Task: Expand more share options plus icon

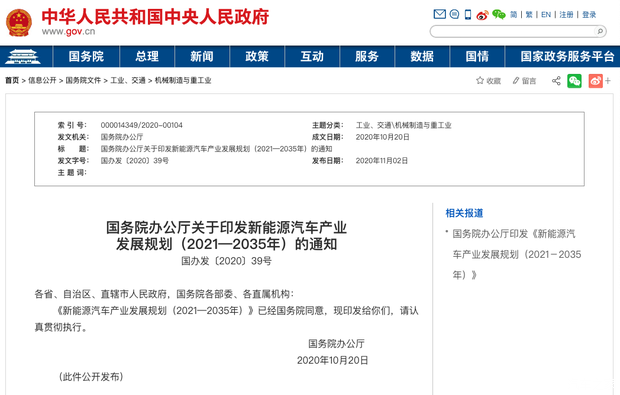Action: 608,81
